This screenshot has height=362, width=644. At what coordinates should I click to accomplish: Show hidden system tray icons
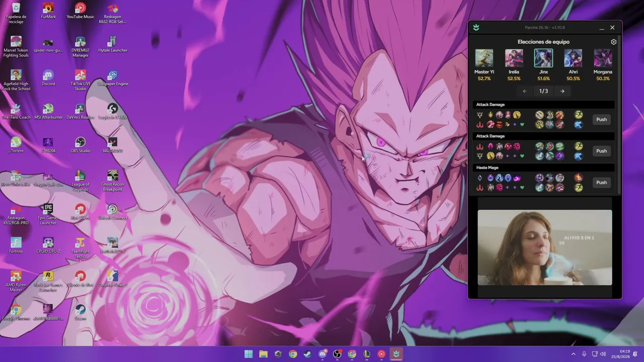(573, 354)
